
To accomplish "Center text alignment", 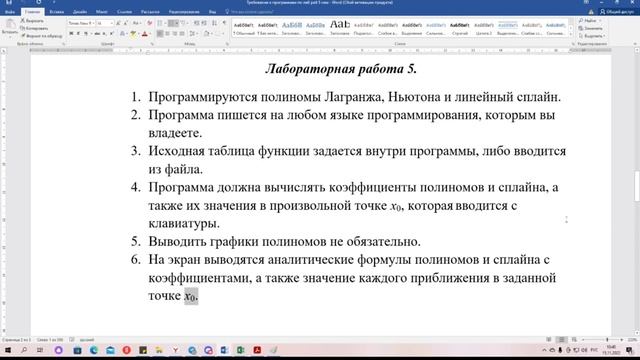I will coord(167,34).
